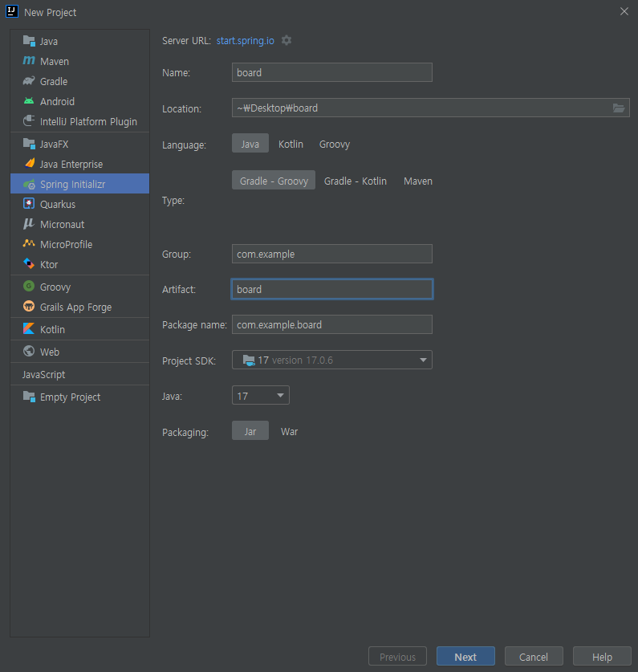The image size is (638, 672).
Task: Open the start.spring.io link
Action: tap(245, 41)
